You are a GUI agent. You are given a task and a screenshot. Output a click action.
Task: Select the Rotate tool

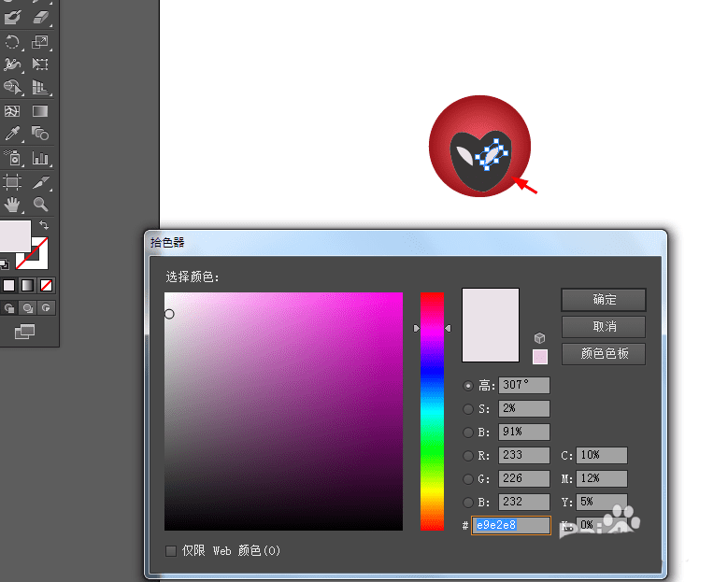pos(12,42)
